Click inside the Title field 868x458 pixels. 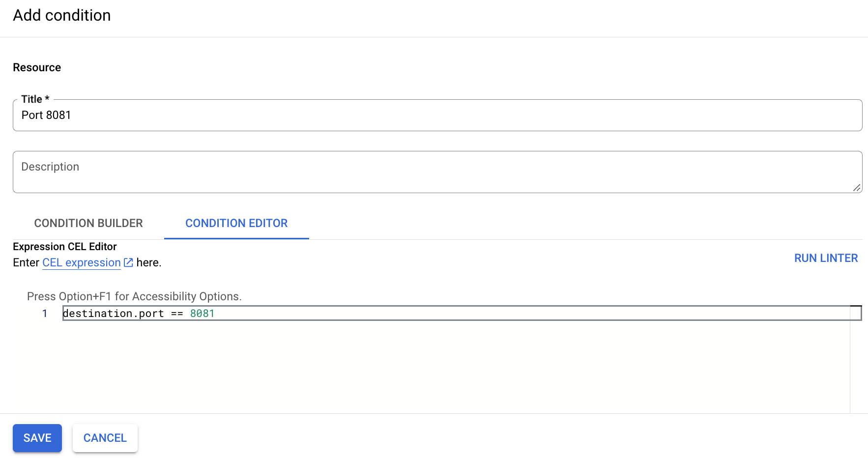click(x=197, y=115)
